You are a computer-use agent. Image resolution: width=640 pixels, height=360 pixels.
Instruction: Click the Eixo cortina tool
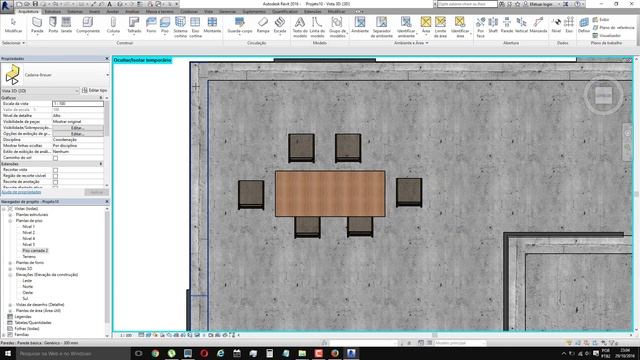(x=196, y=27)
